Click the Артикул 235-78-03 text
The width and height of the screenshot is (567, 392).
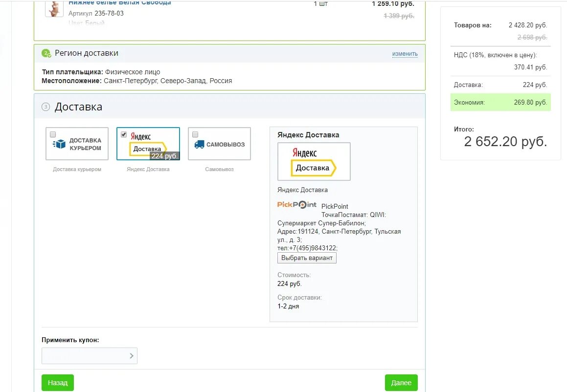click(x=96, y=13)
